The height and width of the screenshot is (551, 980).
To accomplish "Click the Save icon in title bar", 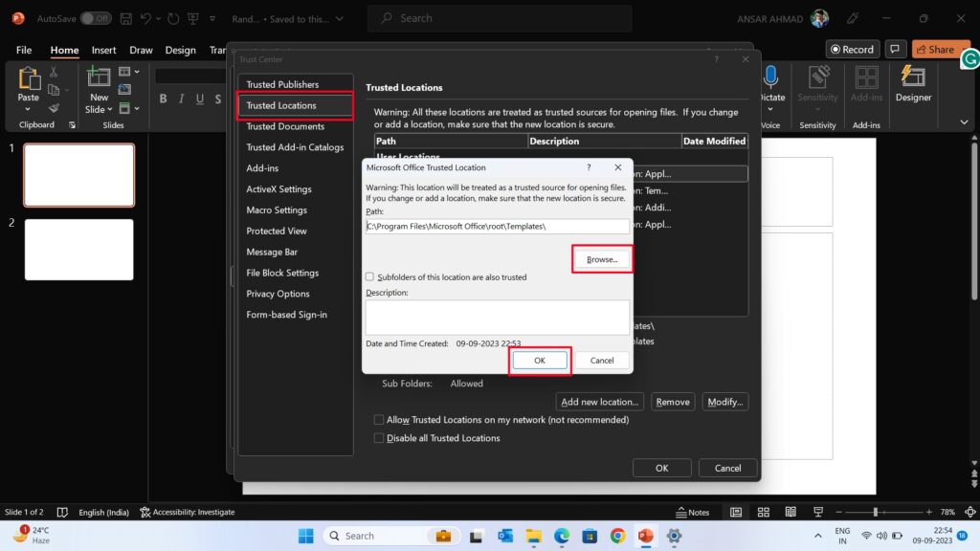I will pos(125,19).
